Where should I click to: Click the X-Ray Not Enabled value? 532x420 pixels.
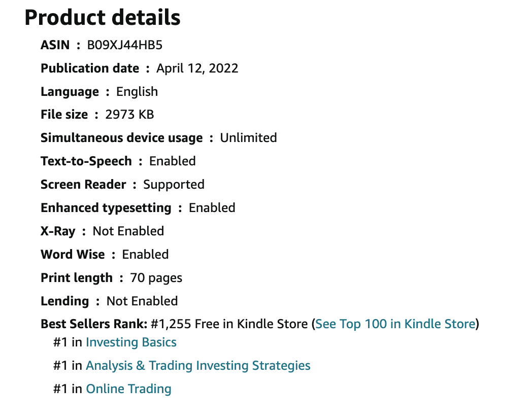[128, 231]
